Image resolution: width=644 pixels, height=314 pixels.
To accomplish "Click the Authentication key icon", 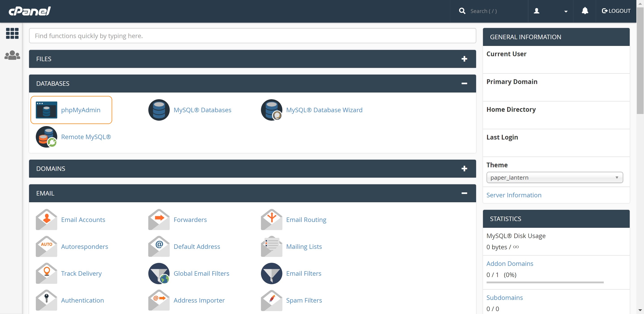I will pyautogui.click(x=47, y=300).
